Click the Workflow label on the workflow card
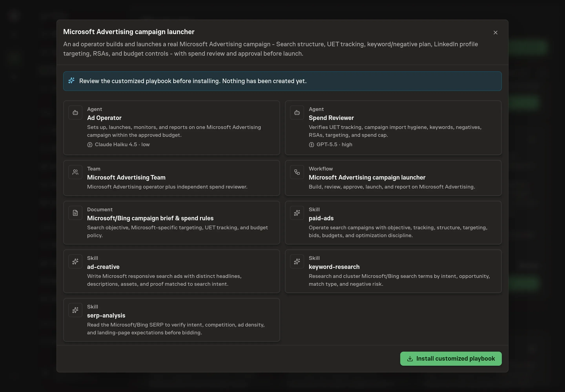Viewport: 565px width, 392px height. click(x=321, y=169)
